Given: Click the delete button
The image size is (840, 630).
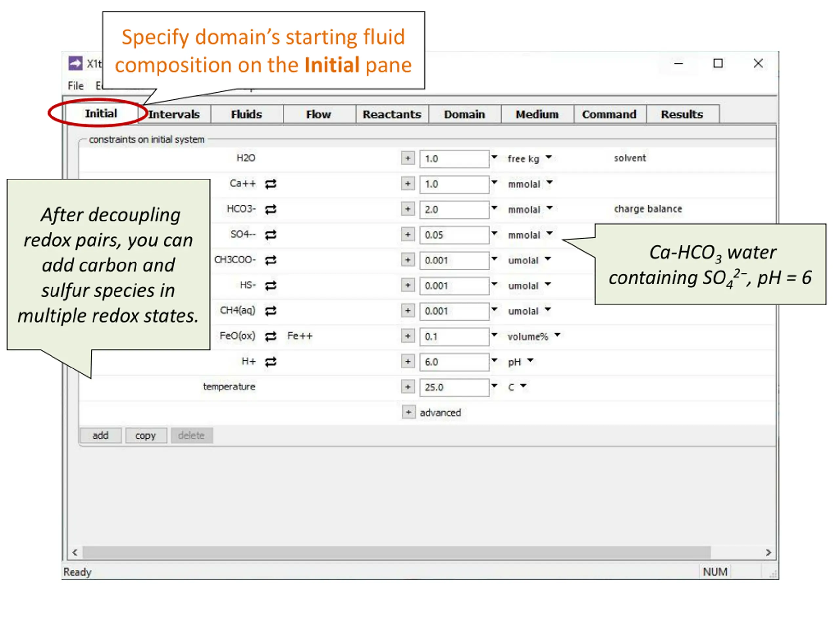Looking at the screenshot, I should coord(191,435).
